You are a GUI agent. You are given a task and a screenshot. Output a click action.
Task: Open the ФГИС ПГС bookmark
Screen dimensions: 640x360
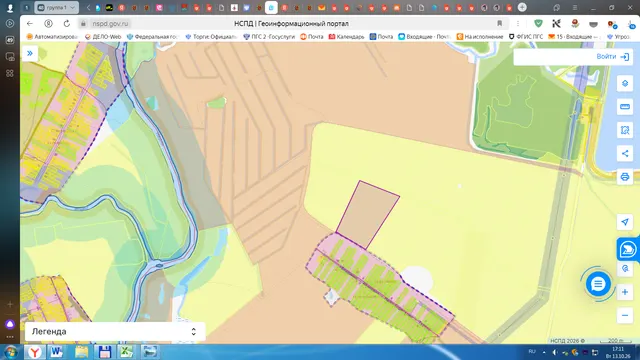[526, 37]
